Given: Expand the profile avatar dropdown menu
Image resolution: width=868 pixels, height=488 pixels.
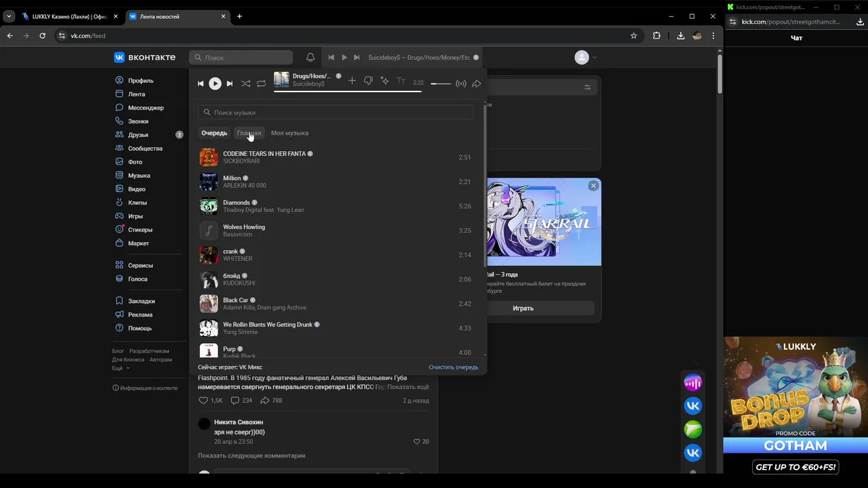Looking at the screenshot, I should pyautogui.click(x=586, y=58).
